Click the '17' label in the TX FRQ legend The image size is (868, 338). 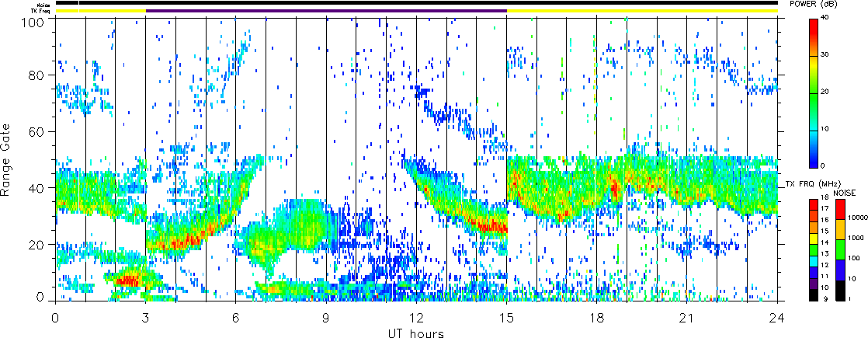825,208
